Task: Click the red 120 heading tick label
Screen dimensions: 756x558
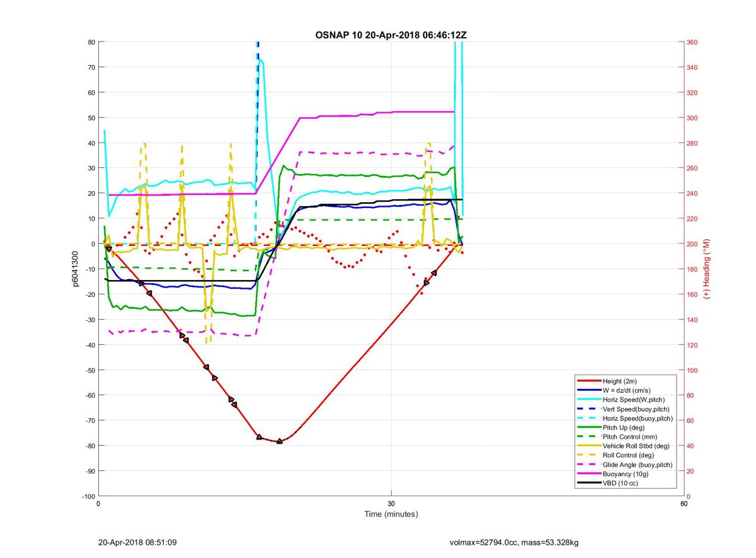Action: click(693, 345)
